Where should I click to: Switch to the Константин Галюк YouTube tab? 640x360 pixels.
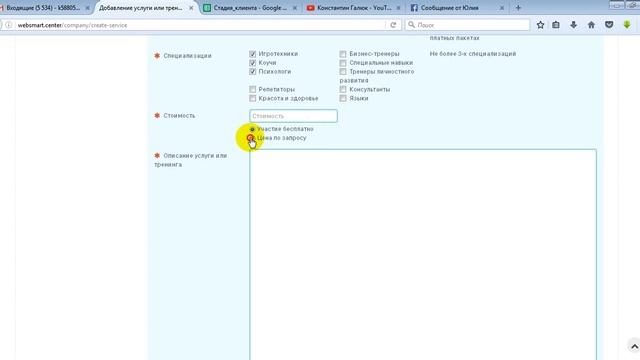point(354,8)
